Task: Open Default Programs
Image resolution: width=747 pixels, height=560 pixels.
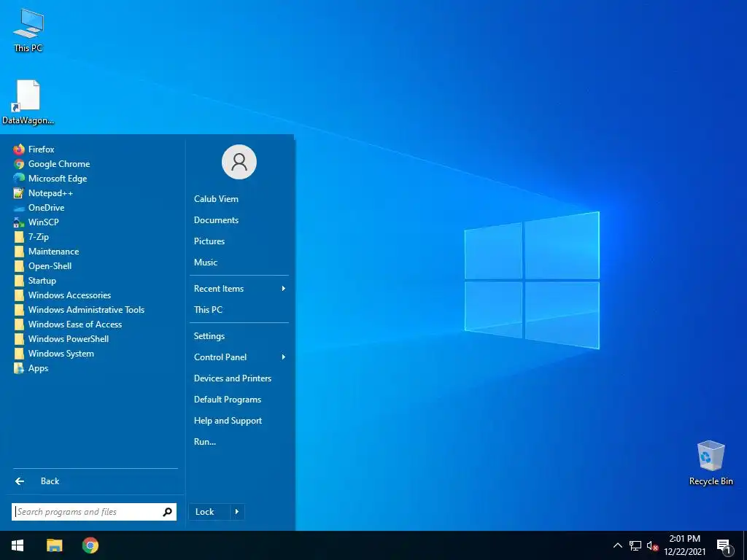Action: coord(228,400)
